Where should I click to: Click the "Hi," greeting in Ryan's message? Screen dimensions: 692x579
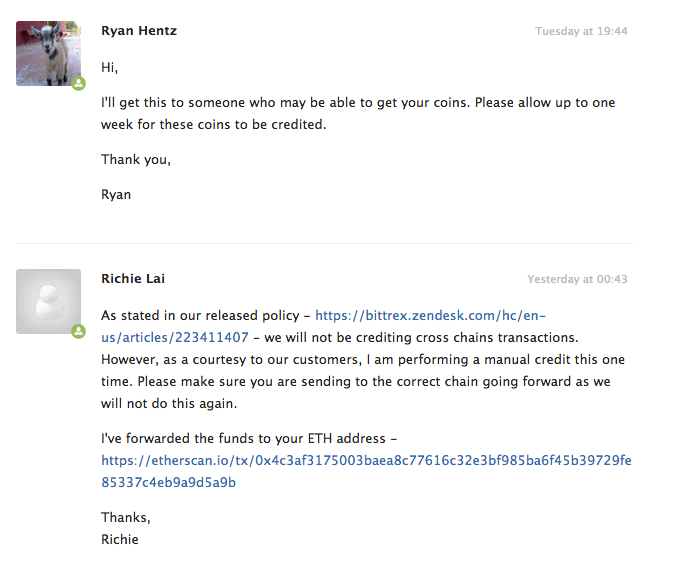(109, 67)
